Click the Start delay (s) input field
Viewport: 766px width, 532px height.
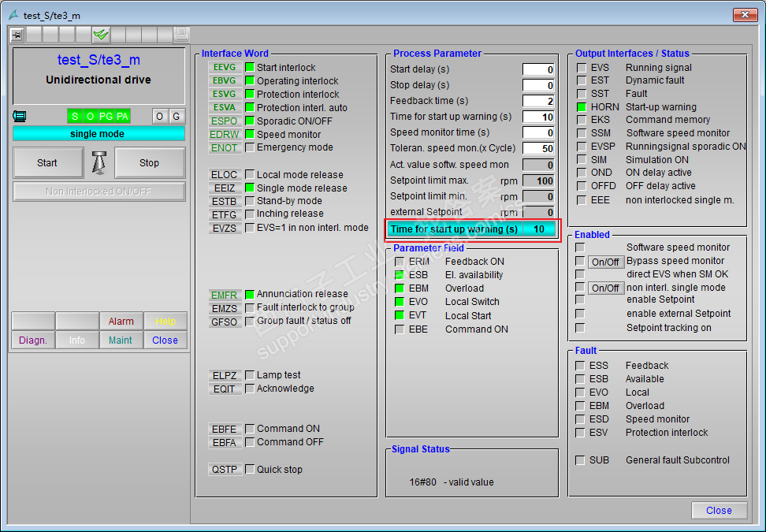[538, 69]
